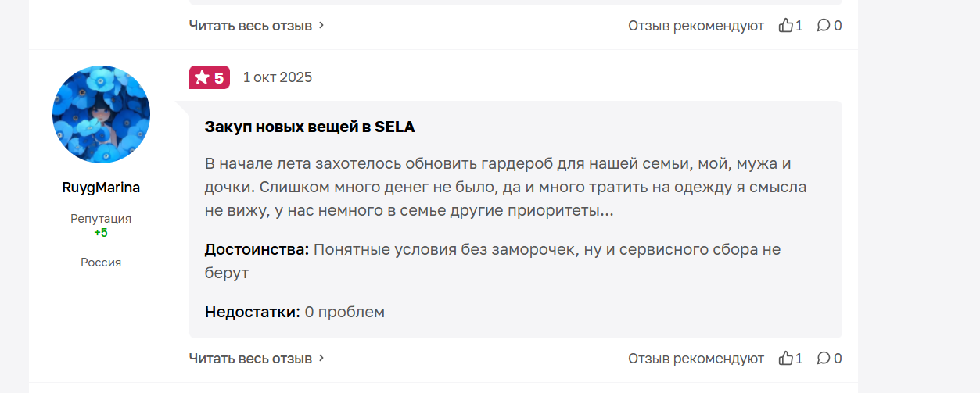Like RuygMarina's review with thumbs-up icon
The width and height of the screenshot is (980, 393).
pyautogui.click(x=786, y=359)
